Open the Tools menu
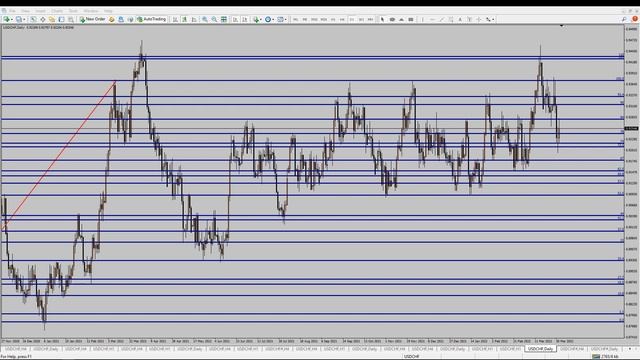 coord(73,11)
